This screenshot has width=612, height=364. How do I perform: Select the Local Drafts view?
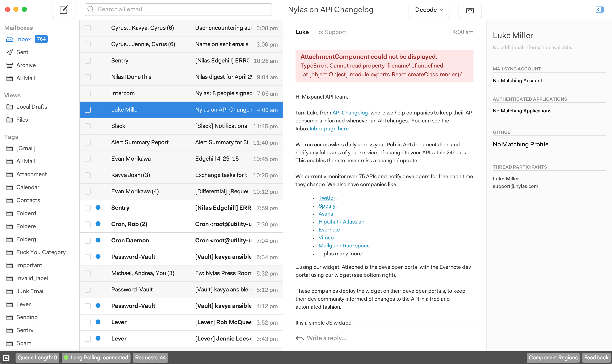(x=32, y=107)
